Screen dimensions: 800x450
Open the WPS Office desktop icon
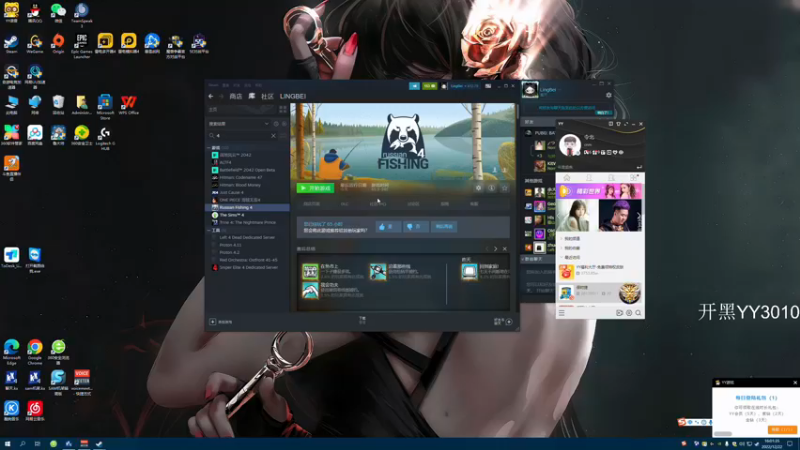coord(129,105)
